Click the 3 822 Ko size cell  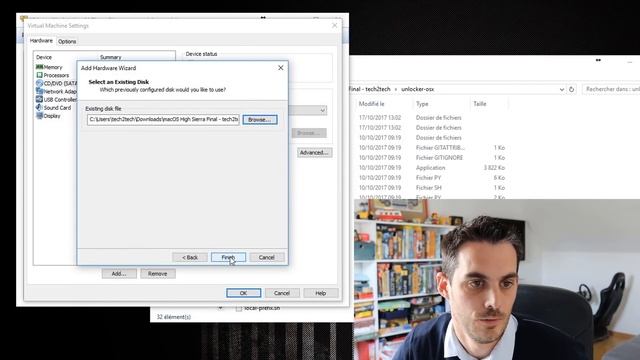(494, 168)
